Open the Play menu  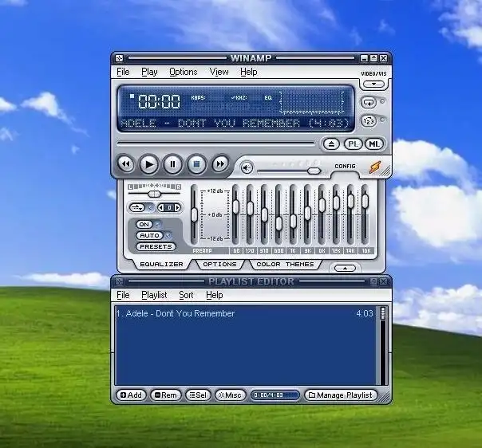pyautogui.click(x=149, y=72)
